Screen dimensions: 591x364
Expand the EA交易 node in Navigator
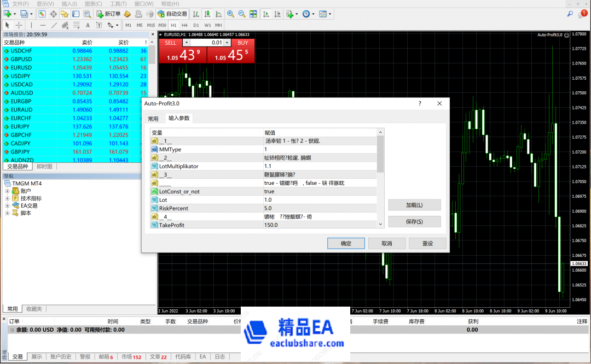(7, 206)
